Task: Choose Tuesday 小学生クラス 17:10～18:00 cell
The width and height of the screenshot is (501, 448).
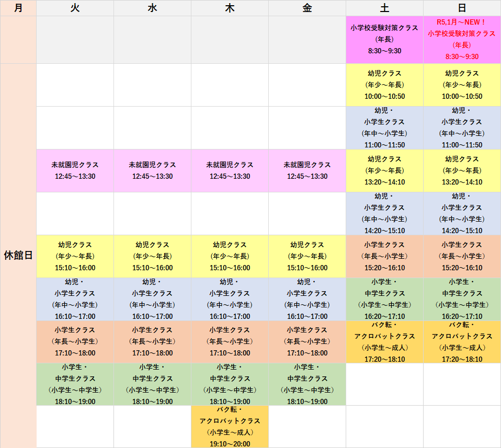Action: (x=75, y=342)
